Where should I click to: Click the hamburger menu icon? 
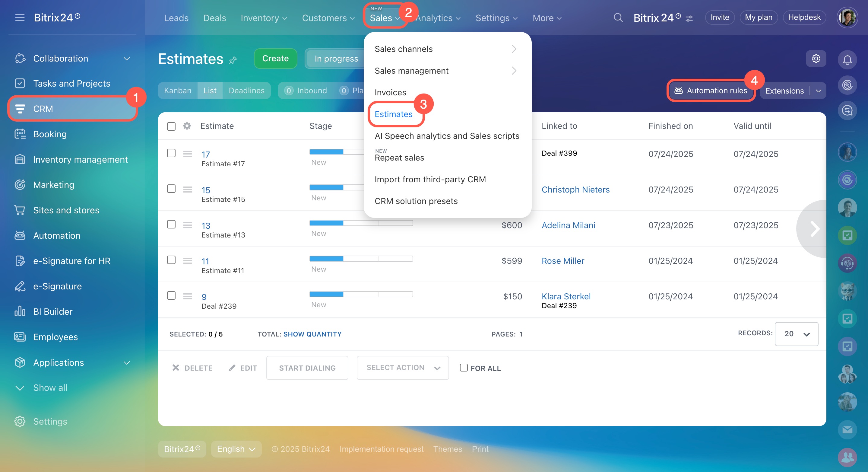[20, 18]
